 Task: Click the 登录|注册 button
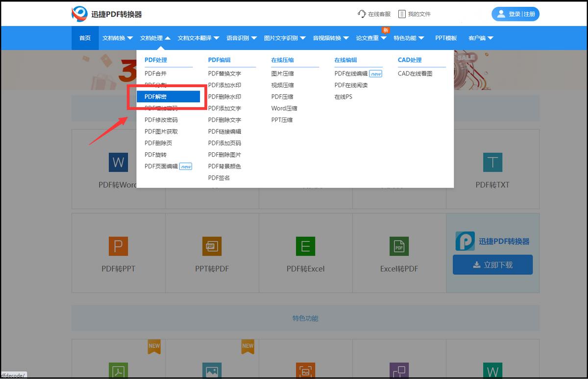pos(515,13)
